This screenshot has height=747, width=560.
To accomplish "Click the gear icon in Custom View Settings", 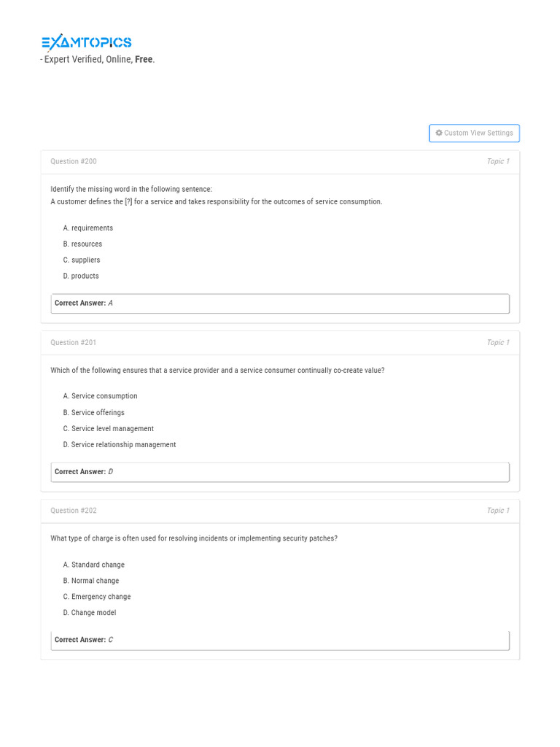I will 439,133.
